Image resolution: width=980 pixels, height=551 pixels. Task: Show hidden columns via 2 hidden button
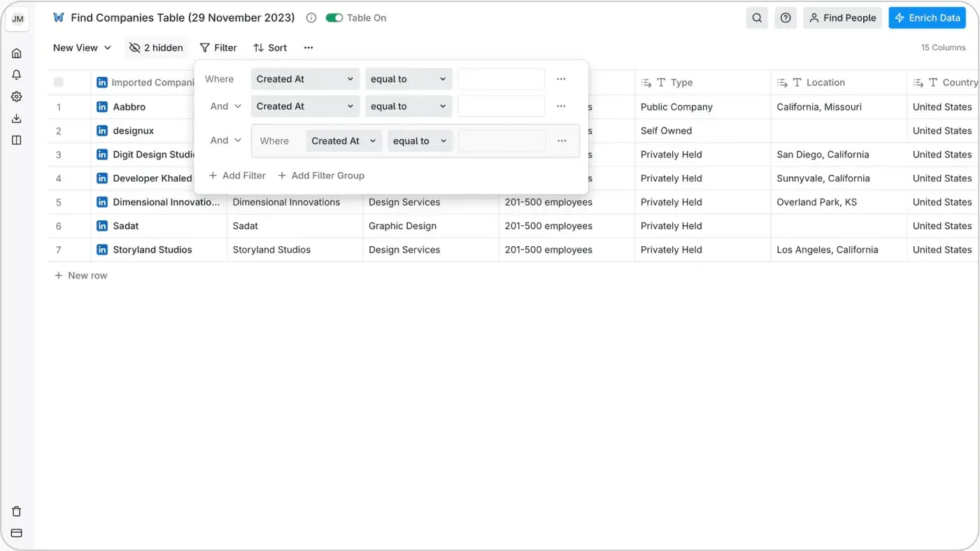(x=157, y=48)
